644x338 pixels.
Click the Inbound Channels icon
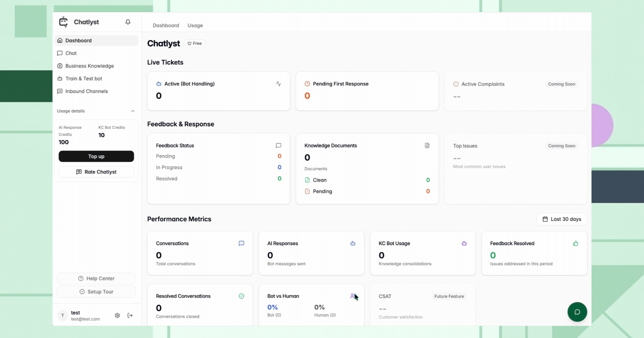pyautogui.click(x=60, y=91)
